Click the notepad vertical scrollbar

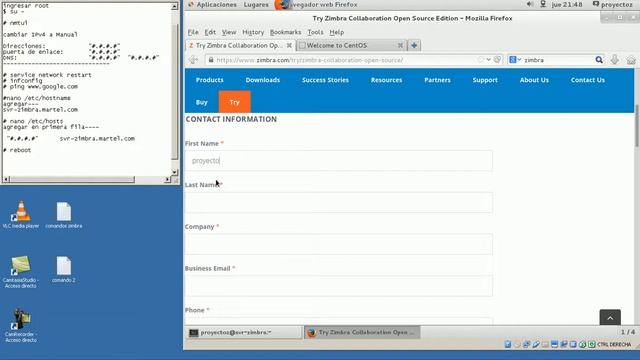click(175, 92)
